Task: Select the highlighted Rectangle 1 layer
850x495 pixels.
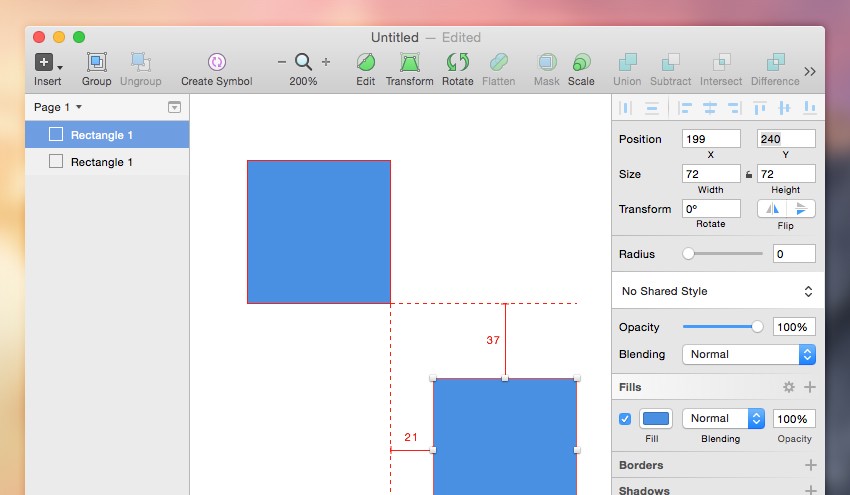Action: point(107,135)
